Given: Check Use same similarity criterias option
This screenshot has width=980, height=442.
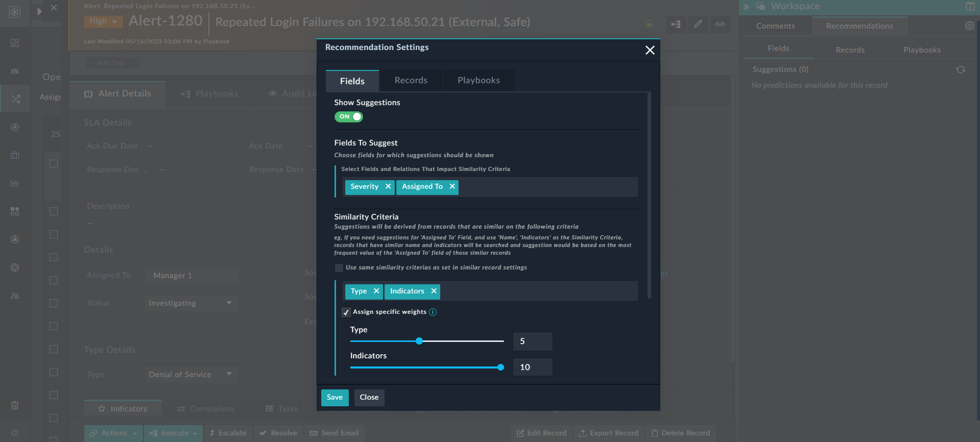Looking at the screenshot, I should pyautogui.click(x=339, y=268).
